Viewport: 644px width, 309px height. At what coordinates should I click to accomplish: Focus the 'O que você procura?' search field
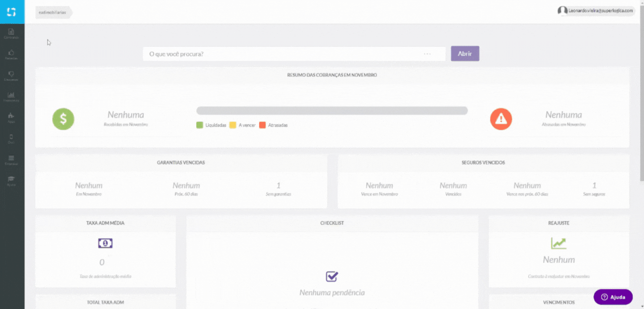point(294,54)
